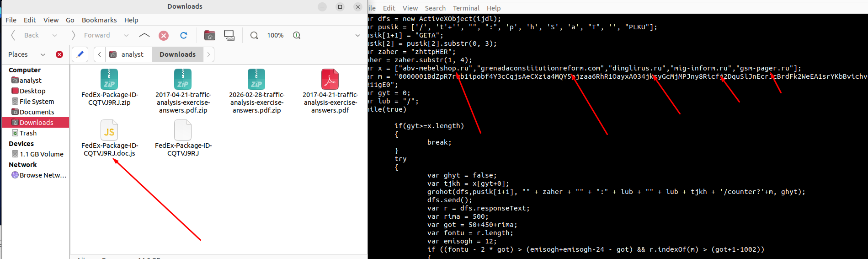The image size is (868, 259).
Task: Open the Forward history dropdown arrow
Action: pos(126,35)
